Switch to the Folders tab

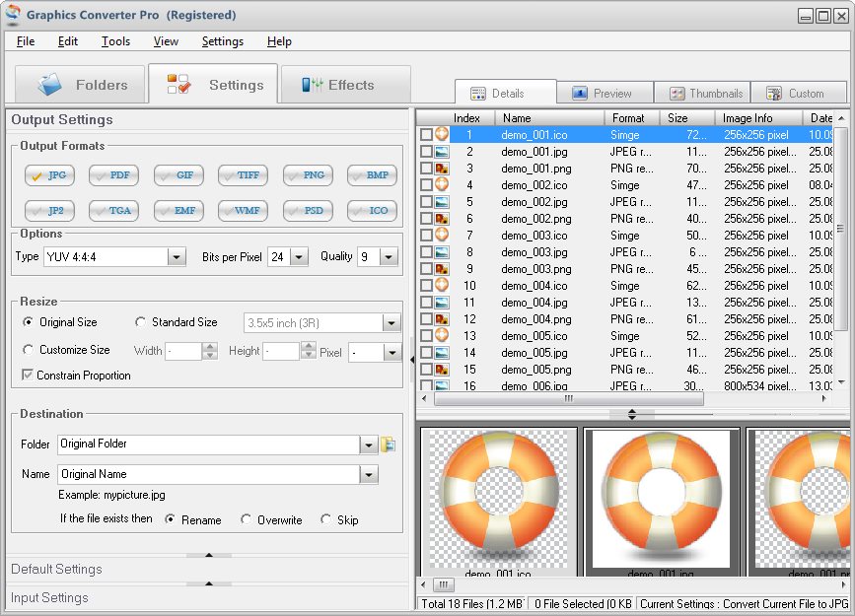click(80, 85)
